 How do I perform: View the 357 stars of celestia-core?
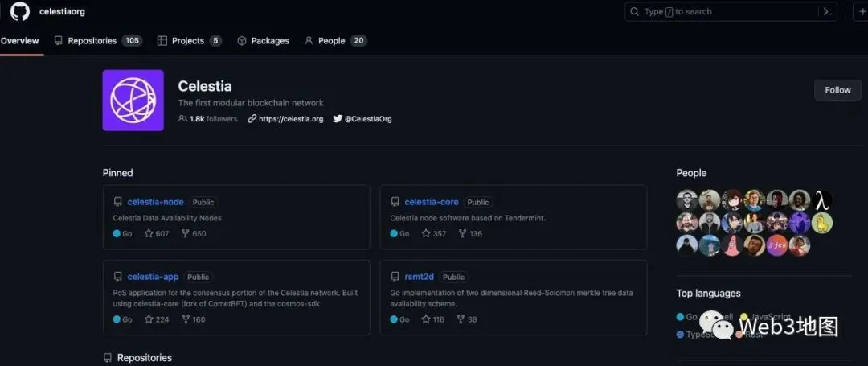434,233
